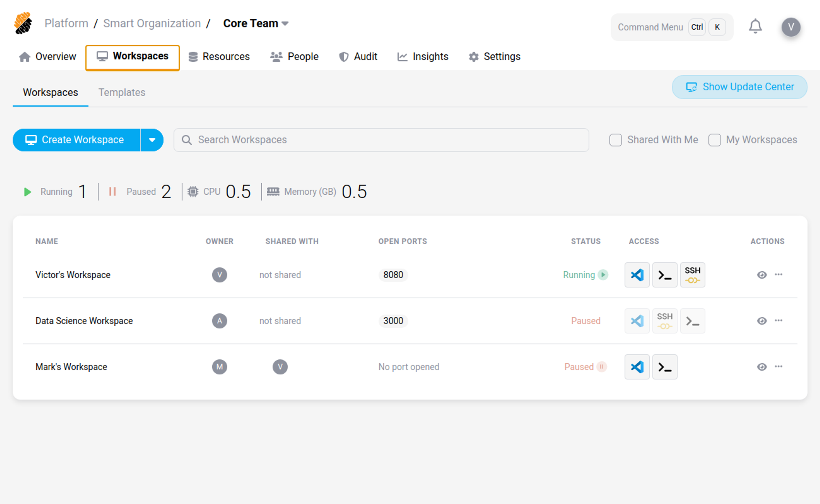The width and height of the screenshot is (820, 504).
Task: Open VS Code for Victor's Workspace
Action: point(637,275)
